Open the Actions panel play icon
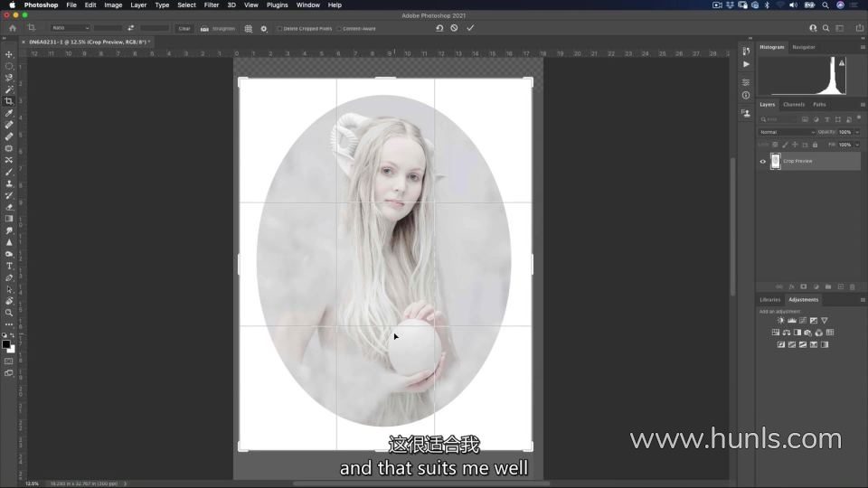Image resolution: width=868 pixels, height=488 pixels. click(x=746, y=64)
